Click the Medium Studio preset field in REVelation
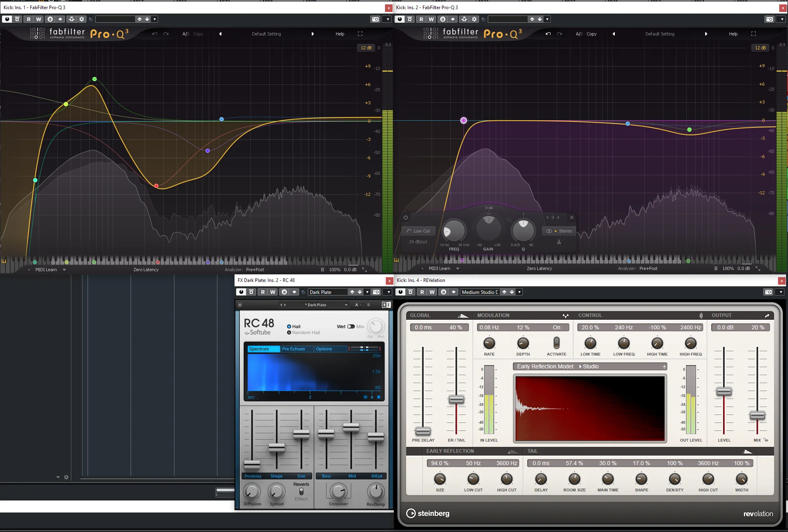This screenshot has height=532, width=788. [480, 292]
